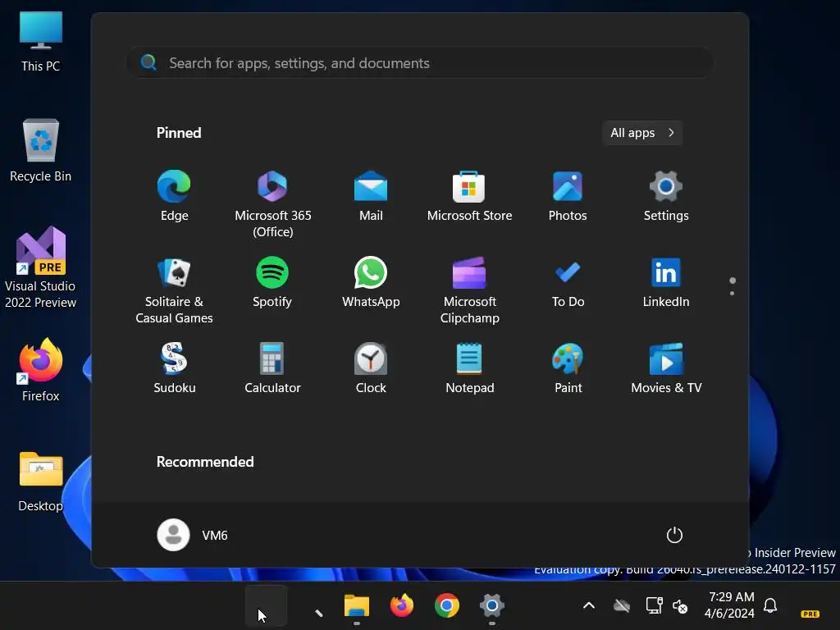Open the Clock app
Viewport: 840px width, 630px height.
371,368
